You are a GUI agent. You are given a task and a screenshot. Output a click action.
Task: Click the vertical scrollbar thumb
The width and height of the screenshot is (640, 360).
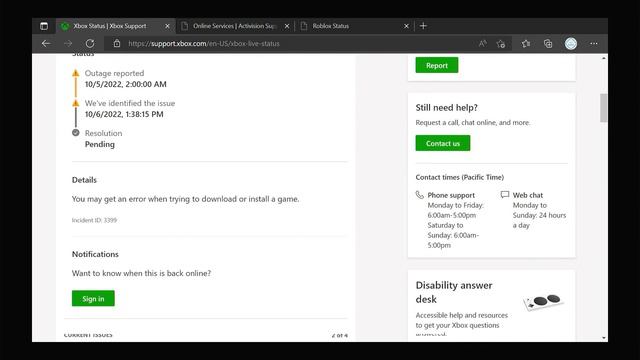pos(604,108)
